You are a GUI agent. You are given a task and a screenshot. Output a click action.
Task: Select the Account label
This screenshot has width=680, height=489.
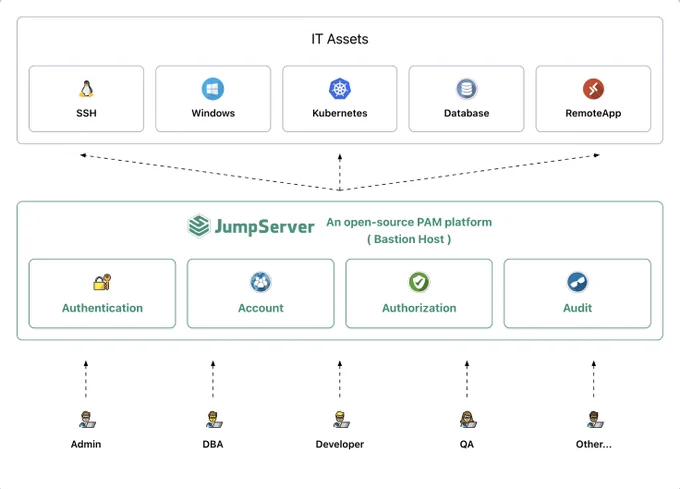pyautogui.click(x=261, y=308)
